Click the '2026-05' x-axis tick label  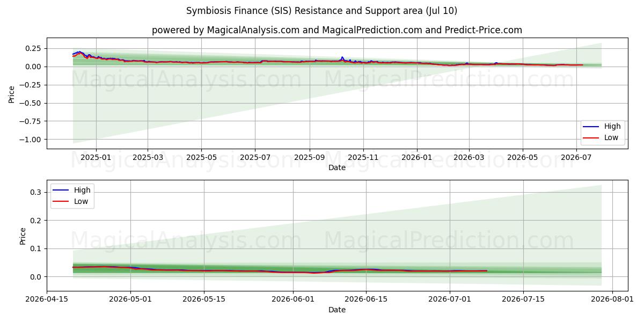tap(523, 157)
